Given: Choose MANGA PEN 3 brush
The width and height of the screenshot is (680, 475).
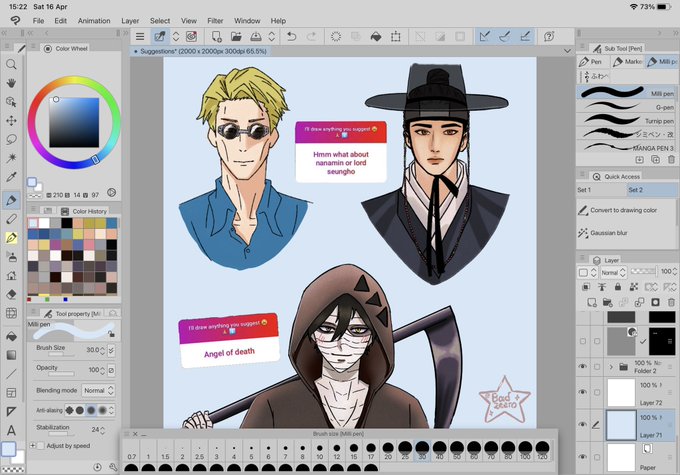Looking at the screenshot, I should pos(625,148).
